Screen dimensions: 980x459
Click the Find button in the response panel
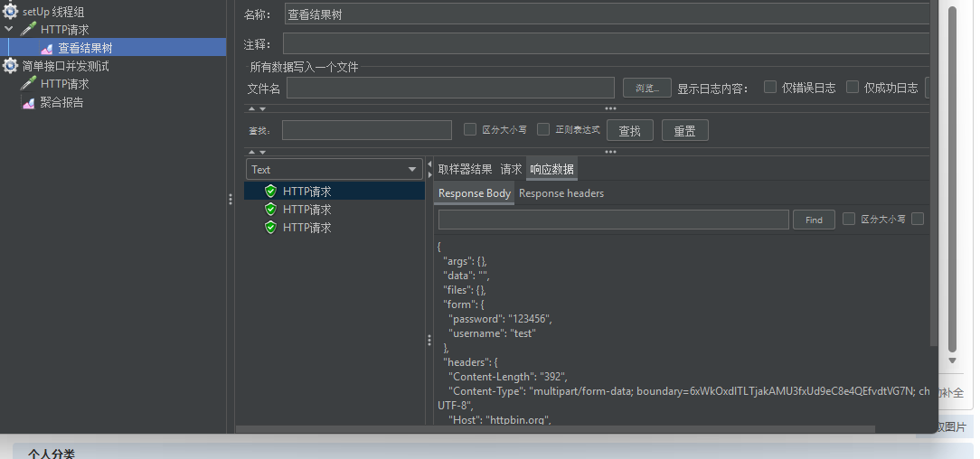click(x=814, y=220)
